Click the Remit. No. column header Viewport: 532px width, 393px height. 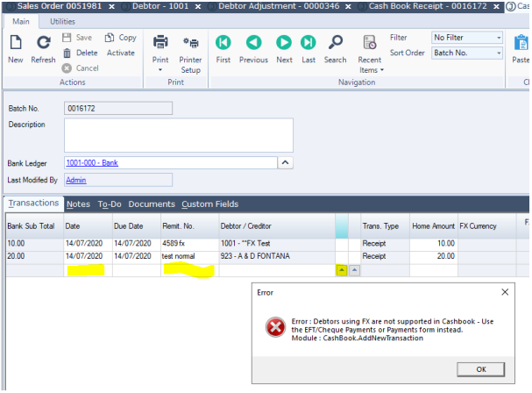[190, 225]
